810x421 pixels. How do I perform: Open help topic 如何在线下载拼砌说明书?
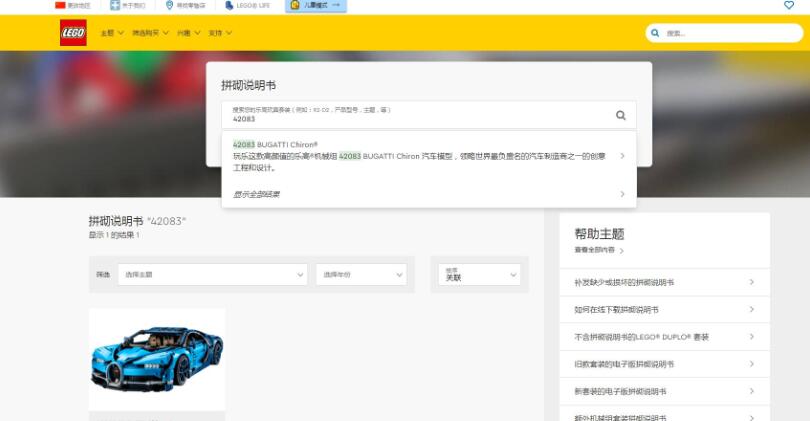[x=664, y=309]
